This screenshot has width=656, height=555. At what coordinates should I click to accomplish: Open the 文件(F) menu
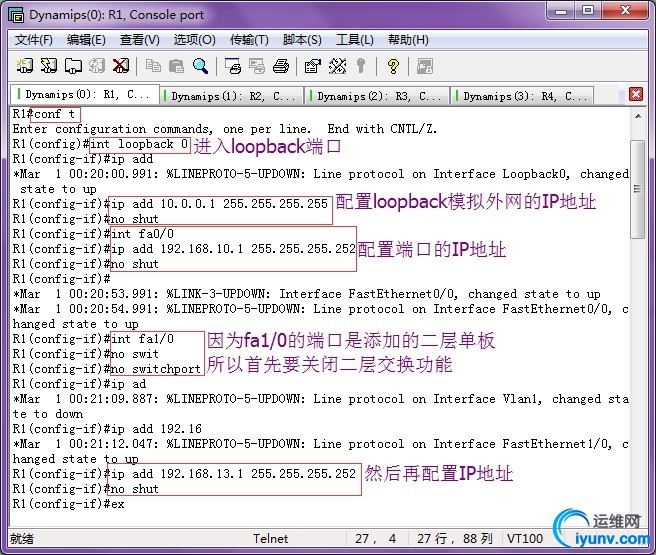coord(33,40)
